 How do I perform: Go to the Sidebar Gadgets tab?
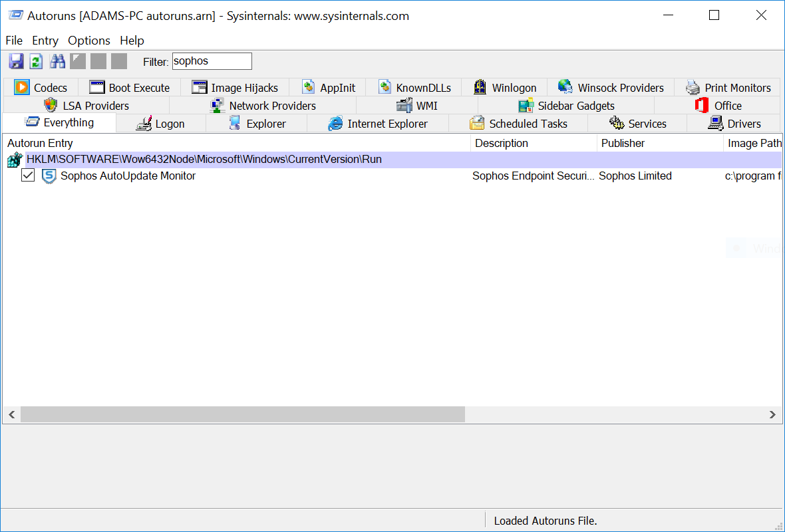click(x=566, y=106)
